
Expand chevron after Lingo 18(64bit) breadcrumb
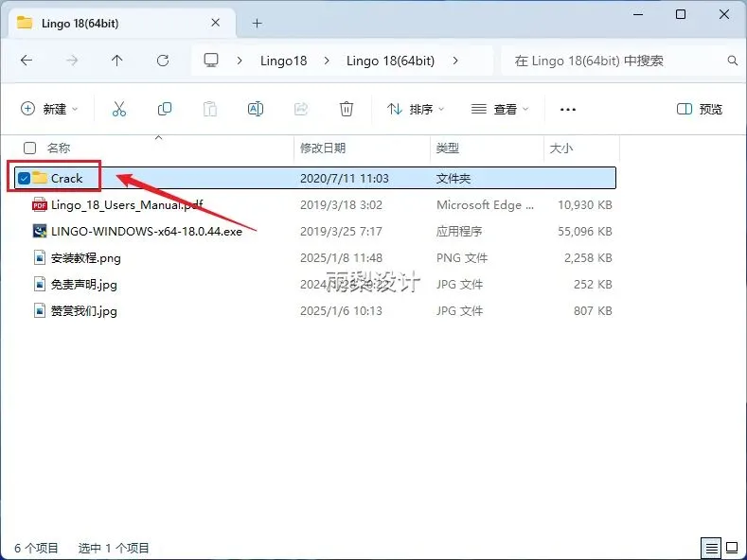[x=455, y=61]
